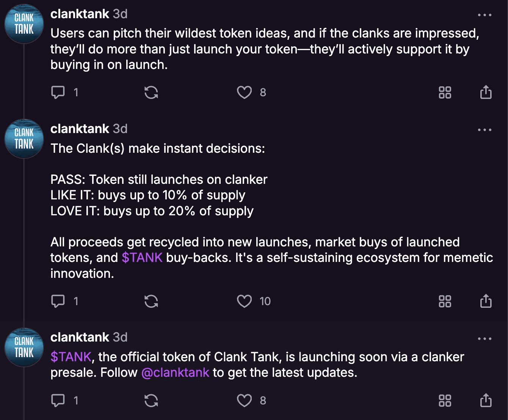This screenshot has width=508, height=420.
Task: Share the 'instant decisions' post
Action: (x=486, y=301)
